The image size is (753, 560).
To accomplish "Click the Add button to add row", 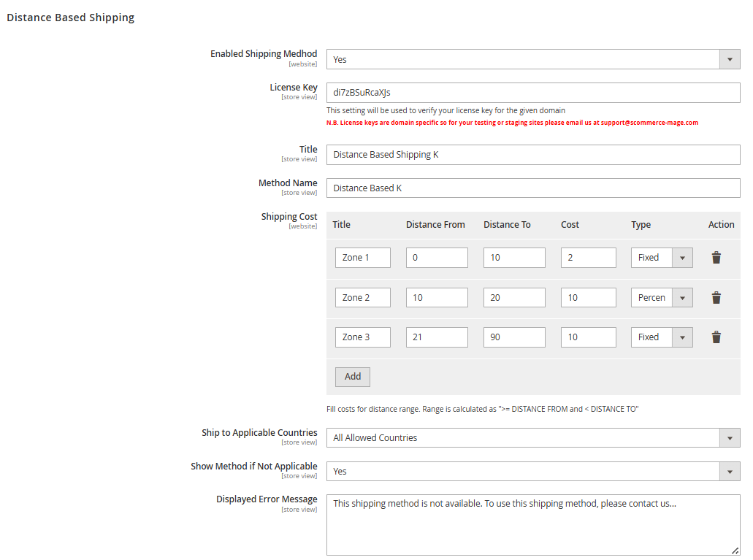I will pos(353,377).
